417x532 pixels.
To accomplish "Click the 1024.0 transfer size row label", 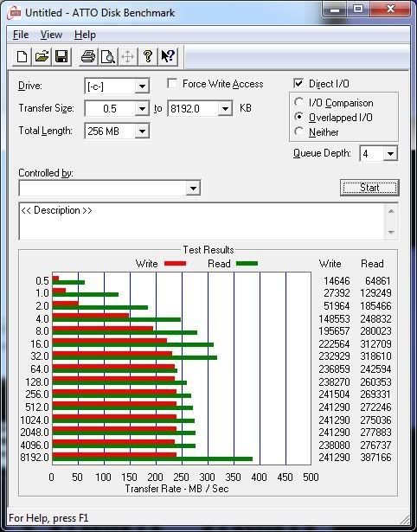I will (35, 420).
